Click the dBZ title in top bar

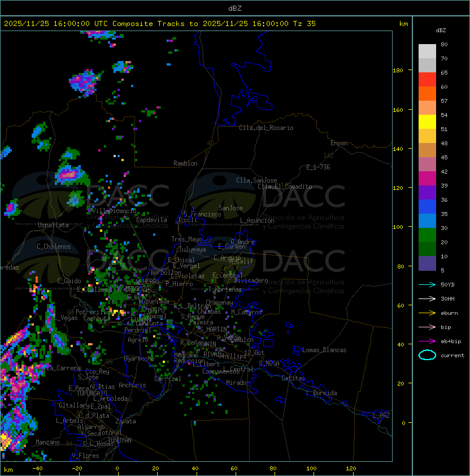235,8
